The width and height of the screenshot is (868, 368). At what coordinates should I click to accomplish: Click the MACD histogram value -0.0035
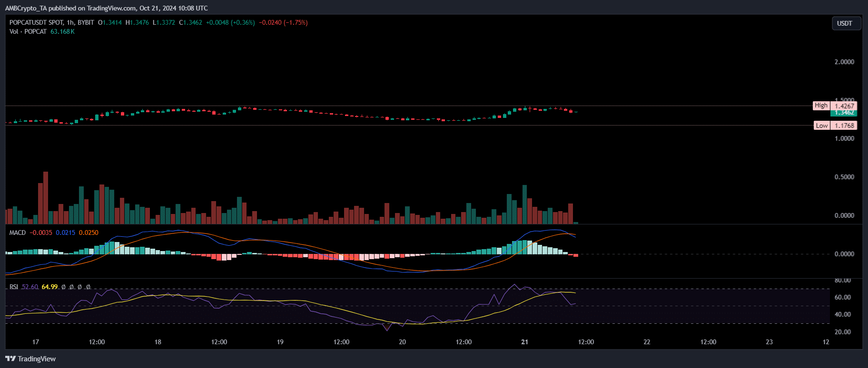click(x=41, y=232)
